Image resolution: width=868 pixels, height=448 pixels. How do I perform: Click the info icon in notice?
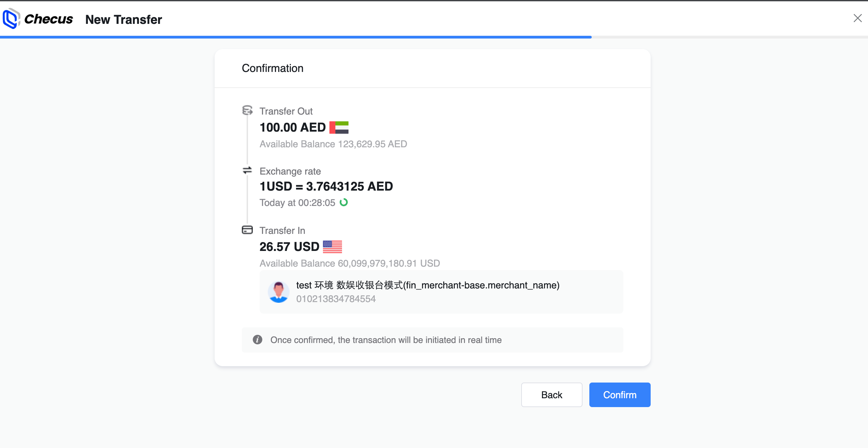pos(258,340)
